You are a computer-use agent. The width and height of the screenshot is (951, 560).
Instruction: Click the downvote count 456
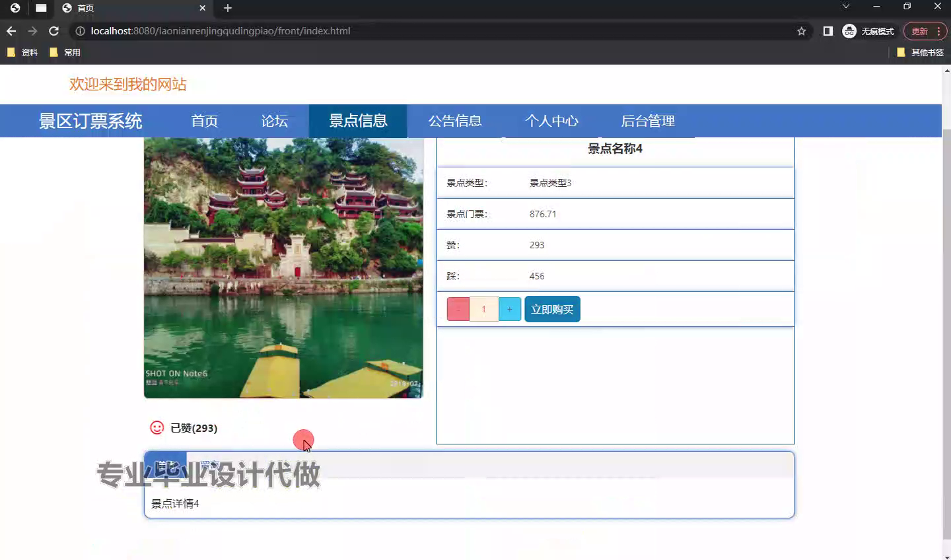point(537,276)
